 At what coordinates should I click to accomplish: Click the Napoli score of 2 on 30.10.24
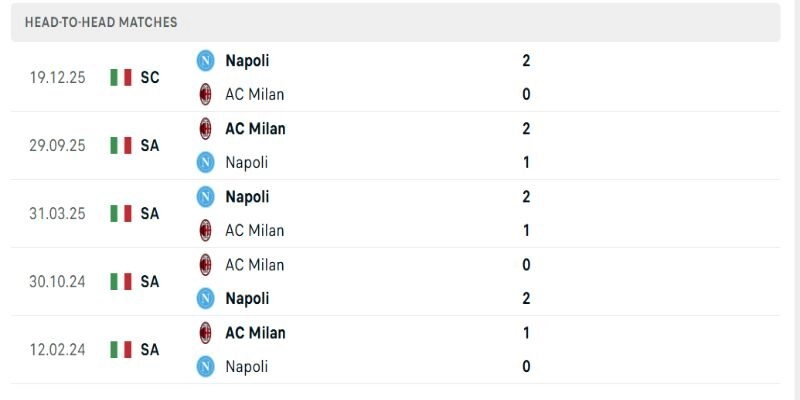(526, 298)
